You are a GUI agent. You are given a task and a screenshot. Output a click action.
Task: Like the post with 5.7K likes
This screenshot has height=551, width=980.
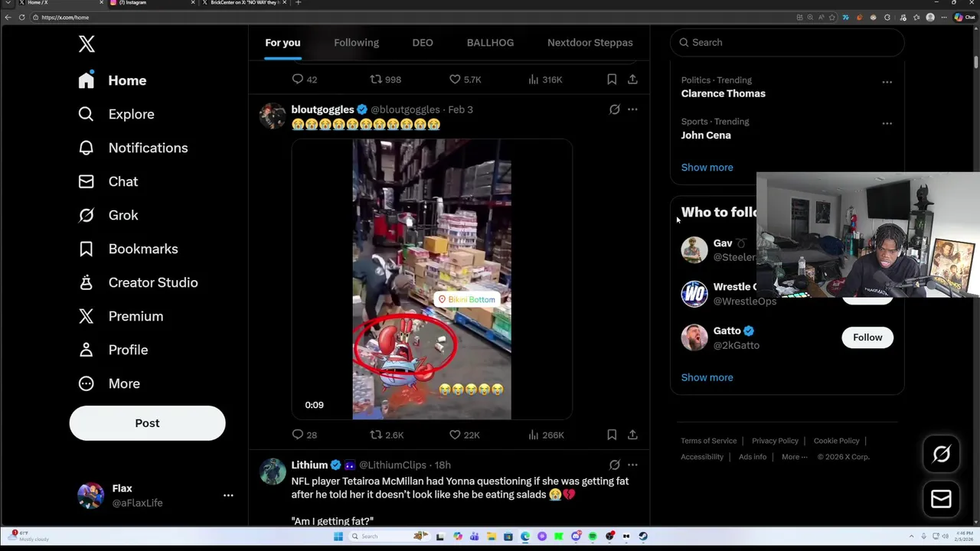pos(465,80)
